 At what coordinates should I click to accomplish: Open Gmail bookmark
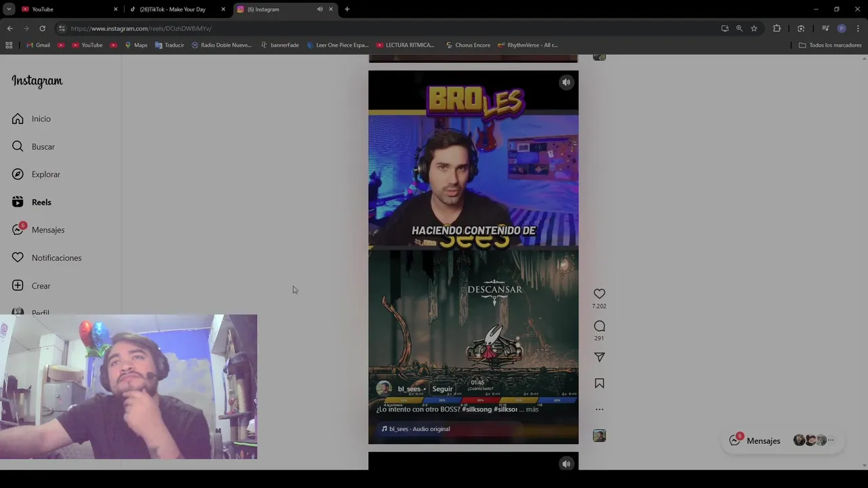pyautogui.click(x=38, y=45)
